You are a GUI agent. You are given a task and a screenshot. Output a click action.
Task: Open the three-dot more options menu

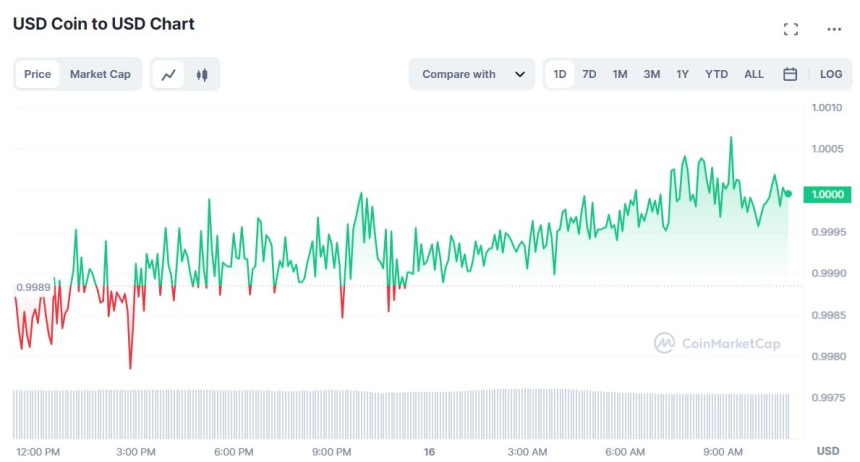(x=834, y=29)
